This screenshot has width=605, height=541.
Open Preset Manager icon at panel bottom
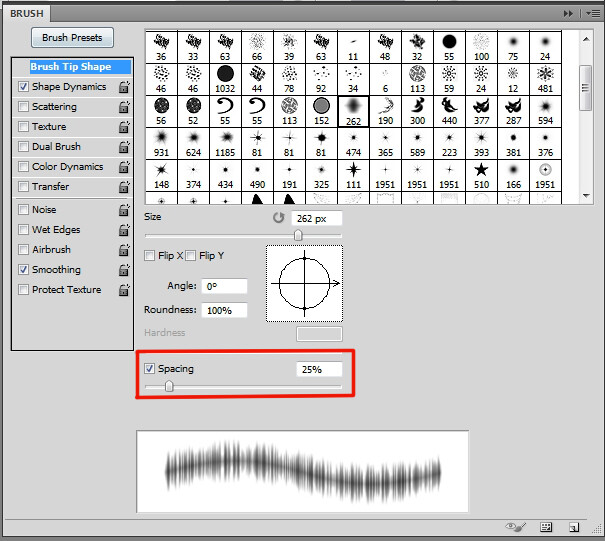[x=546, y=527]
